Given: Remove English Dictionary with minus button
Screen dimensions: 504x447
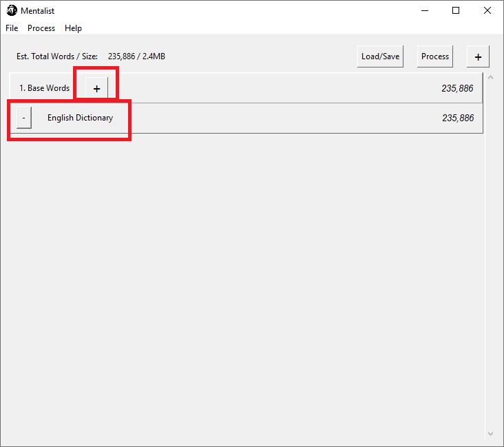Looking at the screenshot, I should click(24, 118).
